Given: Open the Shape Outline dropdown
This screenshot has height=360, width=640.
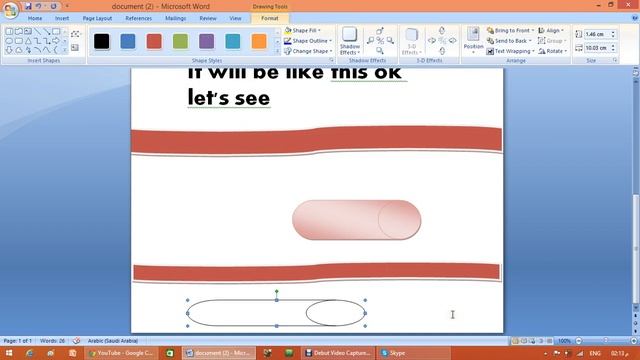Looking at the screenshot, I should [x=308, y=41].
